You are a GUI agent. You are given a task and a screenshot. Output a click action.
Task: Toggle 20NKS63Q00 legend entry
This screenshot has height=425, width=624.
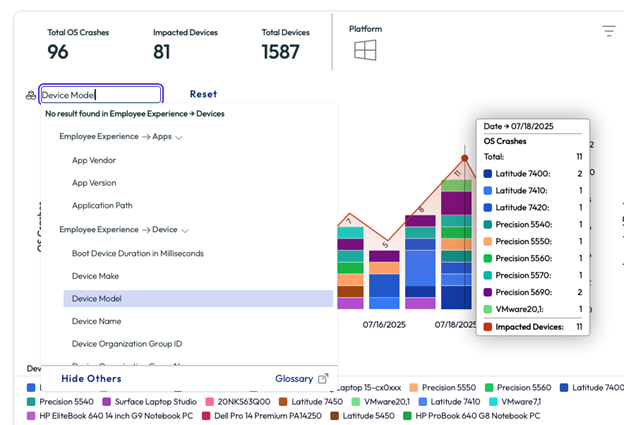[x=238, y=402]
